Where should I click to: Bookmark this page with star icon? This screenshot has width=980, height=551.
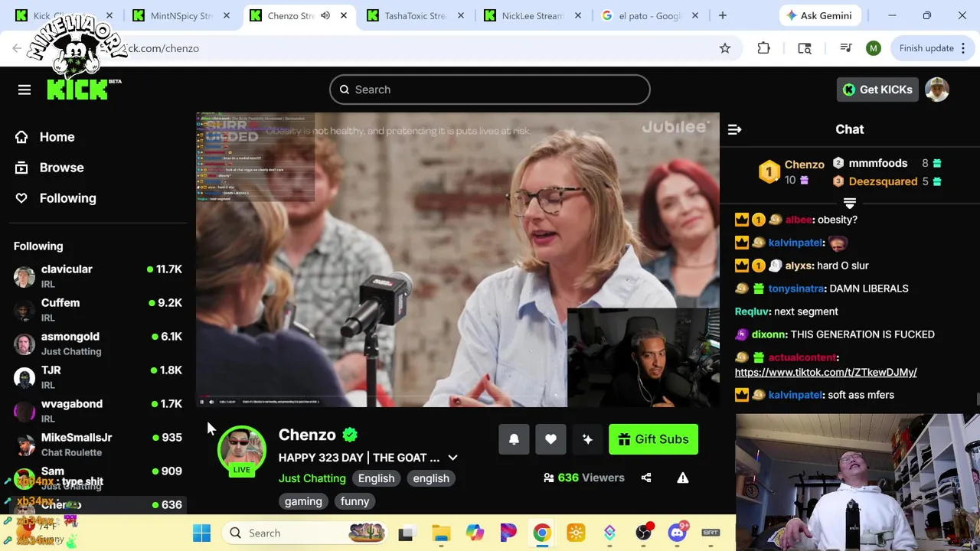724,48
